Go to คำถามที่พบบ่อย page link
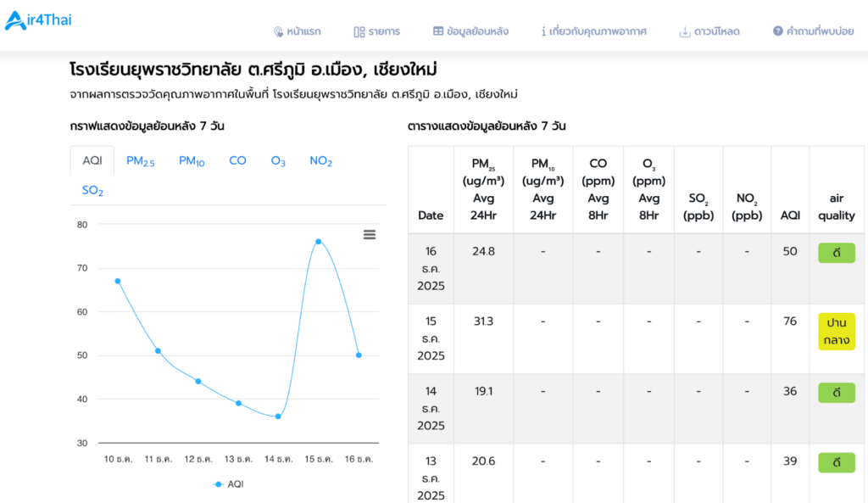 pos(819,31)
